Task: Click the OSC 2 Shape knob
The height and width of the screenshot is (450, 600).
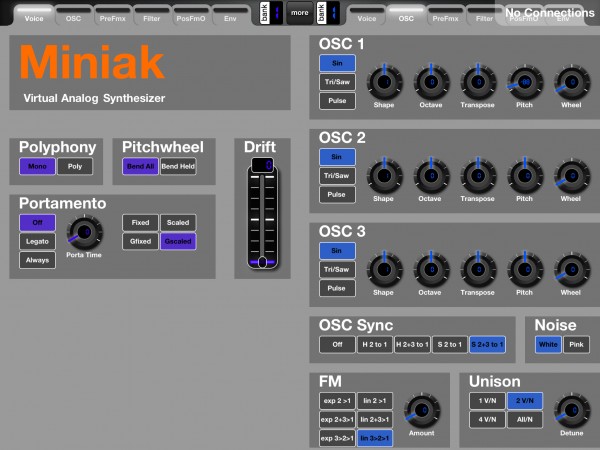Action: 385,176
